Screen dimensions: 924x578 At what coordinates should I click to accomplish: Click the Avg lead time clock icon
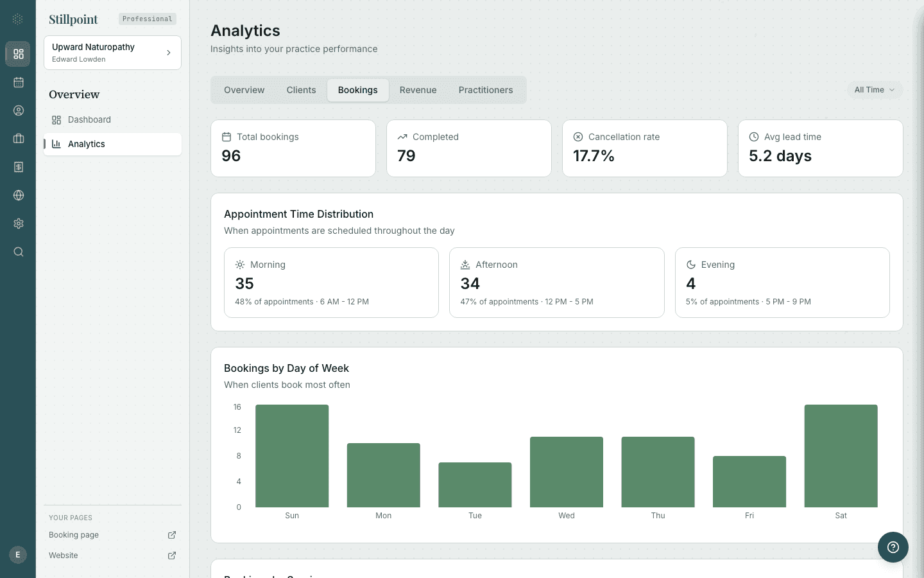[x=754, y=137]
